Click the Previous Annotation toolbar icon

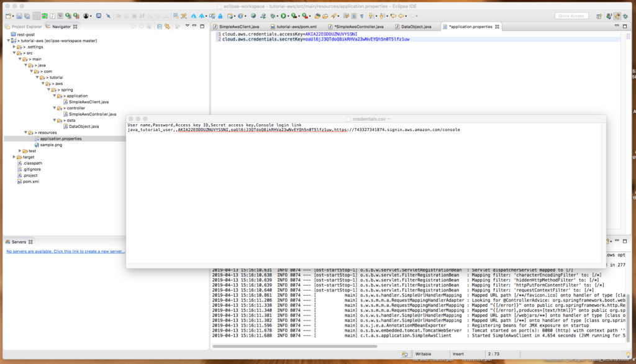pos(382,16)
